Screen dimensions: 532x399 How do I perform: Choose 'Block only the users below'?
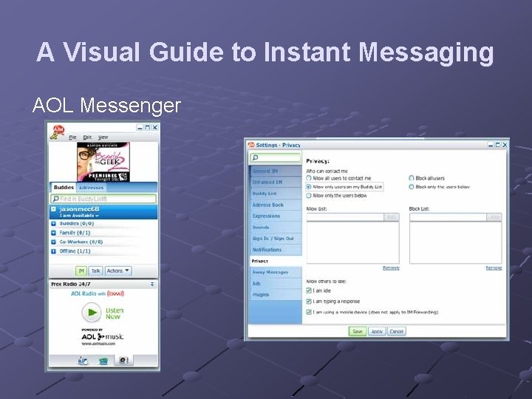[412, 187]
